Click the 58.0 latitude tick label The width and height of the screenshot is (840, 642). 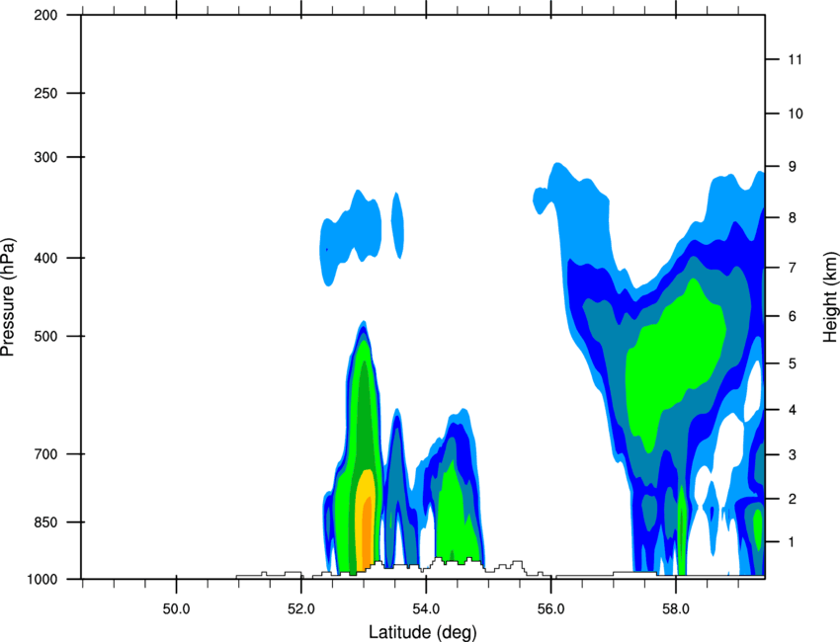pyautogui.click(x=676, y=609)
